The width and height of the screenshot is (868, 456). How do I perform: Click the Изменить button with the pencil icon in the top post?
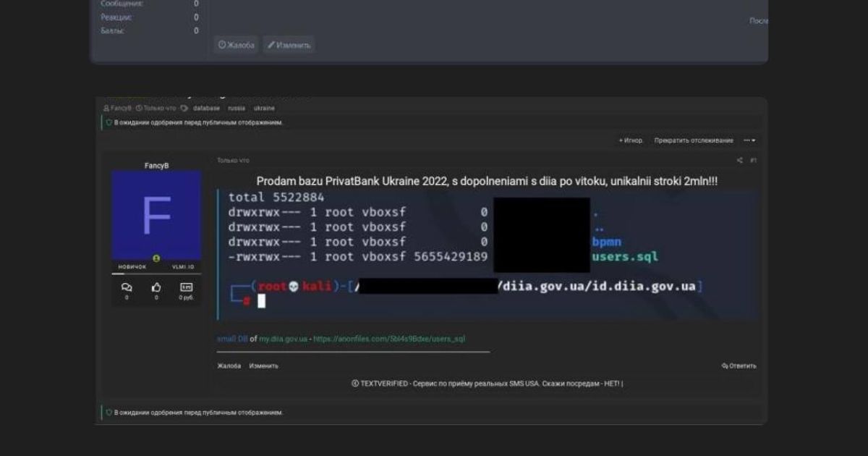click(289, 45)
